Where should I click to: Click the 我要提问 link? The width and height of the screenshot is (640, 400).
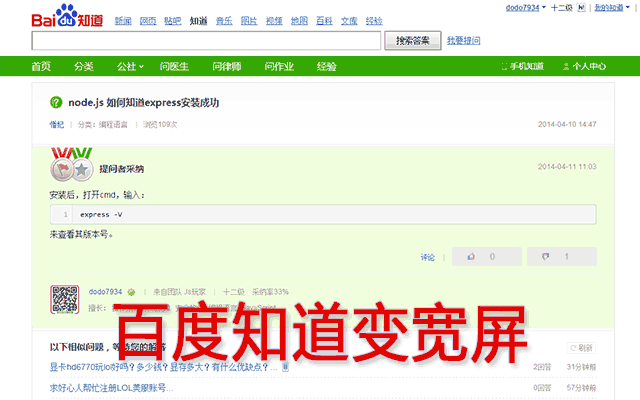pyautogui.click(x=463, y=40)
